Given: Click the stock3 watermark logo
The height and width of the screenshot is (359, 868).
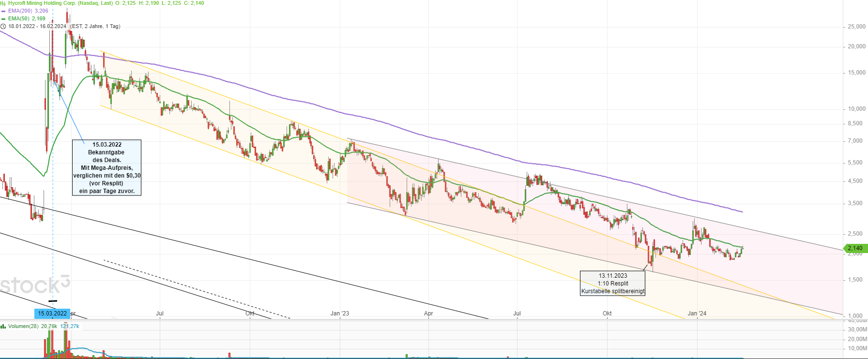Looking at the screenshot, I should (x=35, y=285).
